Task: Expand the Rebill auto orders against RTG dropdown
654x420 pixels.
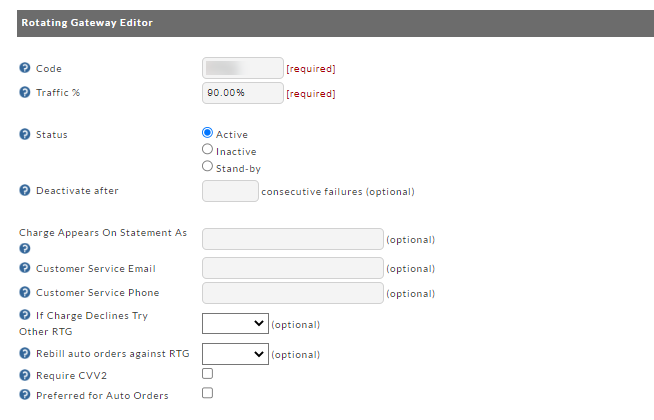Action: tap(235, 354)
